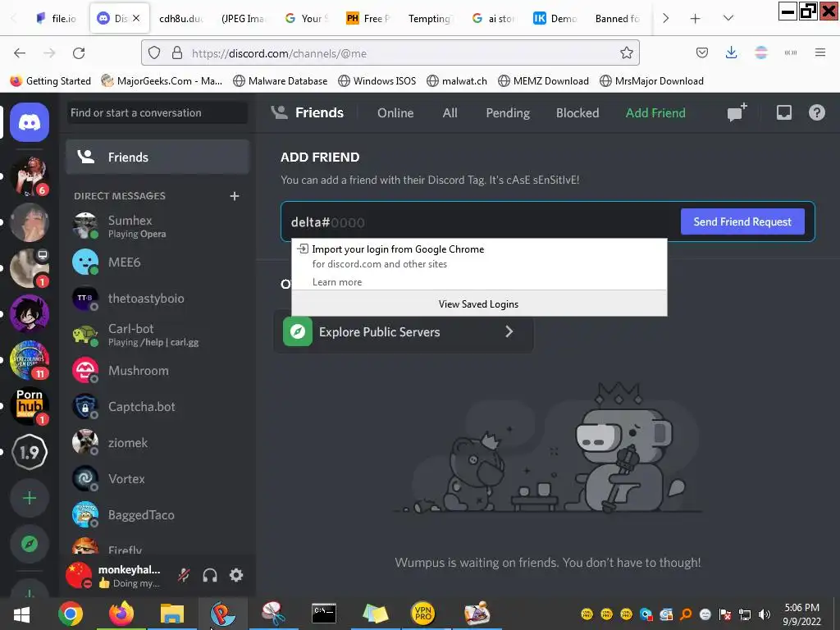Viewport: 840px width, 630px height.
Task: Open Sumhex direct message
Action: click(x=157, y=226)
